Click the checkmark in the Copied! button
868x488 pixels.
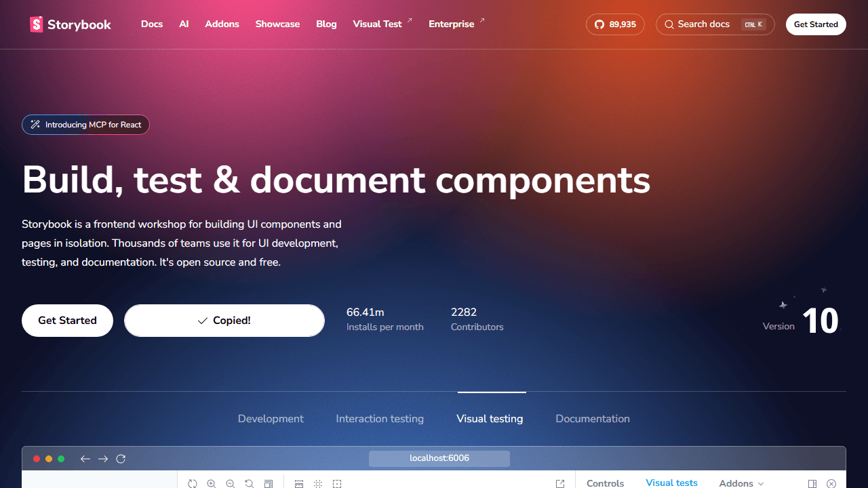click(202, 321)
